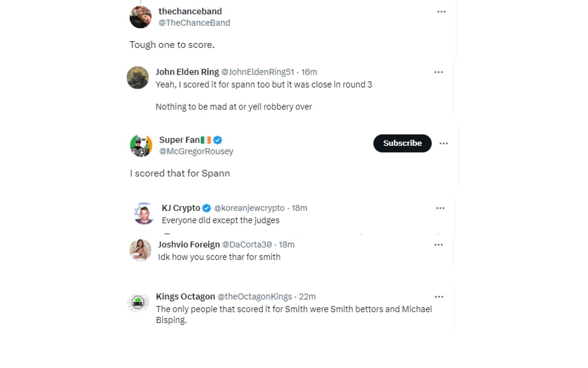Open more options on thechanceband's tweet
The width and height of the screenshot is (588, 368).
(x=441, y=12)
